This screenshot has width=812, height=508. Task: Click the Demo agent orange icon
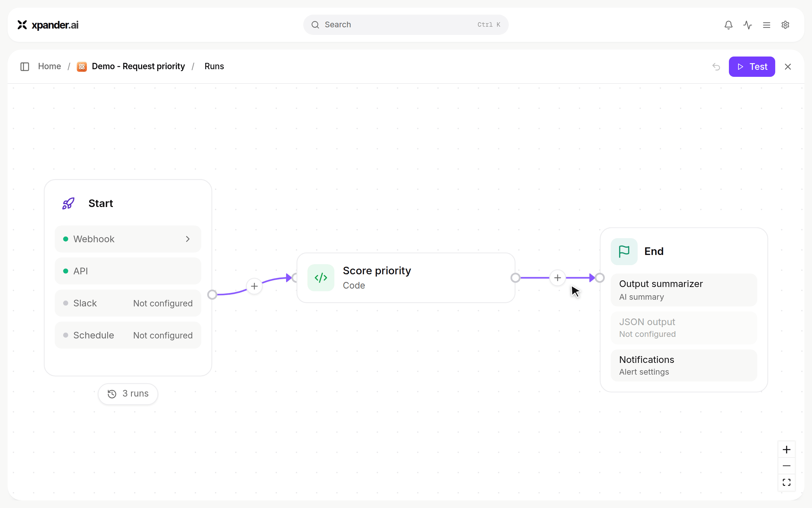pos(82,67)
